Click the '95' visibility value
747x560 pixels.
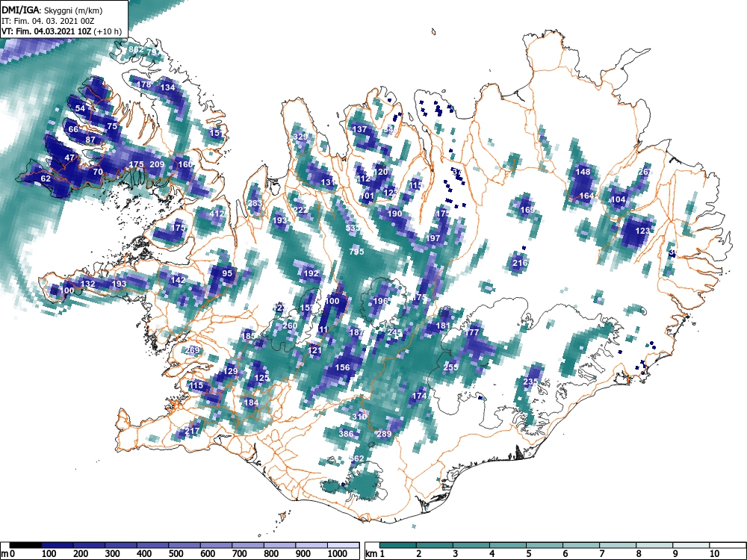[x=227, y=273]
